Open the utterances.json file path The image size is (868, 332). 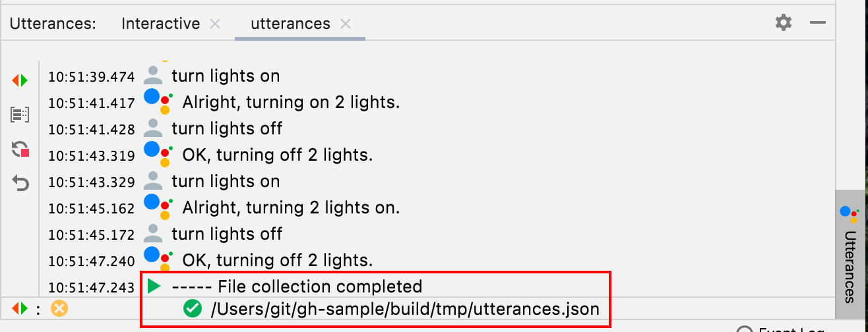coord(405,308)
